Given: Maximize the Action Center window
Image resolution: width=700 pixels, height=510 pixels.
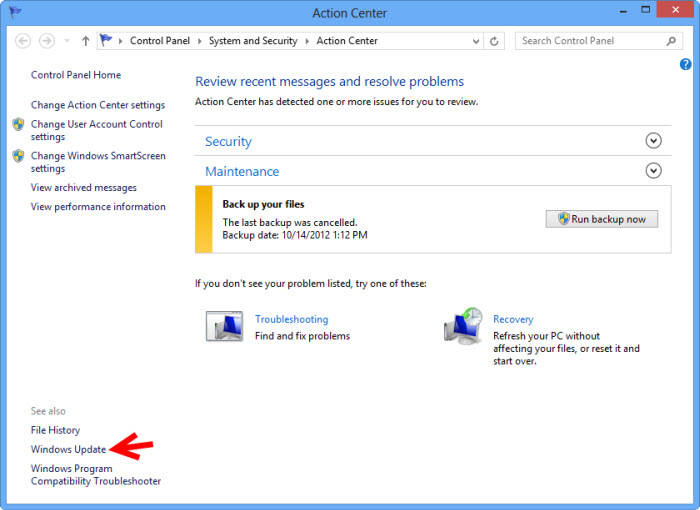Looking at the screenshot, I should tap(646, 9).
